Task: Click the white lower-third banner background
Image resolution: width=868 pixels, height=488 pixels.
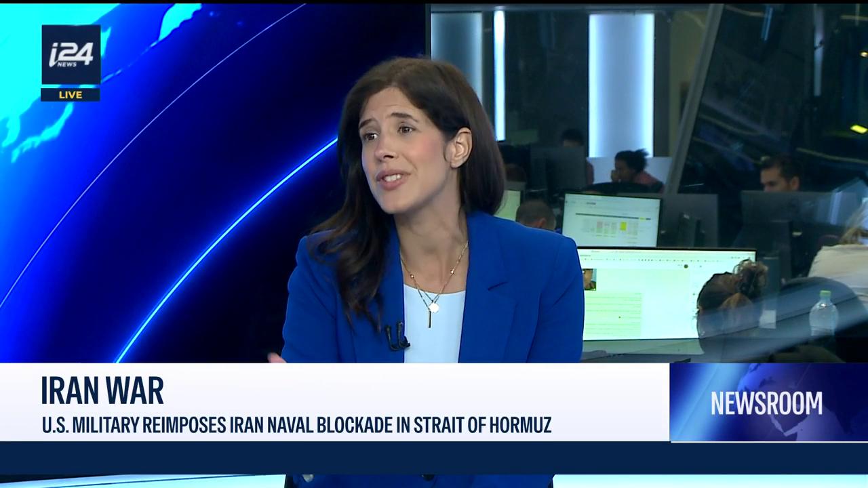Action: 334,403
